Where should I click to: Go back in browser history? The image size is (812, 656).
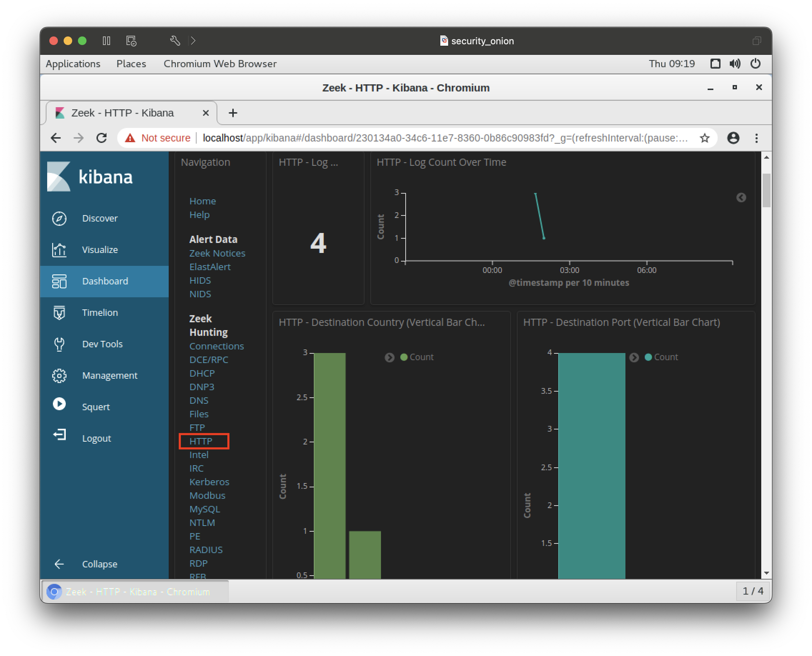coord(55,138)
